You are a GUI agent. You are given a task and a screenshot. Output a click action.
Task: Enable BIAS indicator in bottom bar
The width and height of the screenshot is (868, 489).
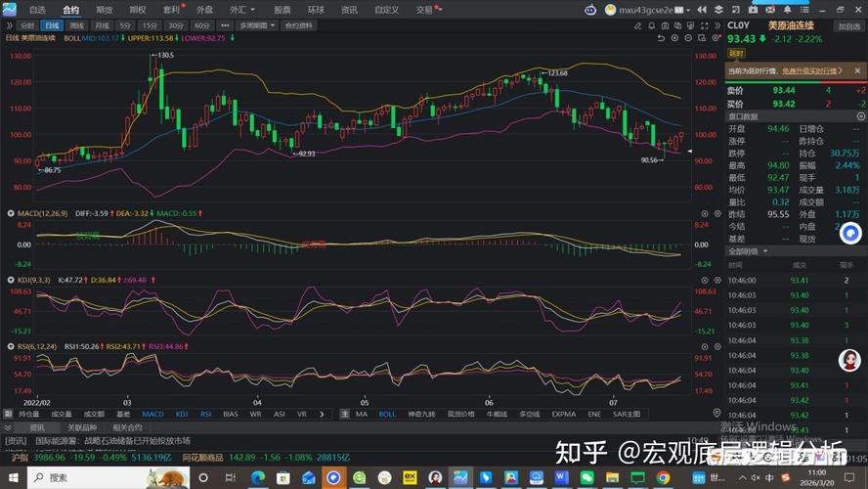click(x=231, y=414)
